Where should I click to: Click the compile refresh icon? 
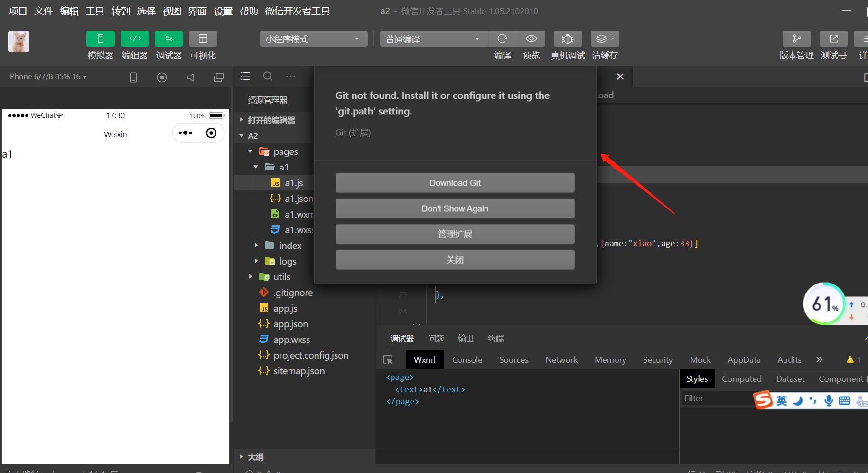click(503, 38)
